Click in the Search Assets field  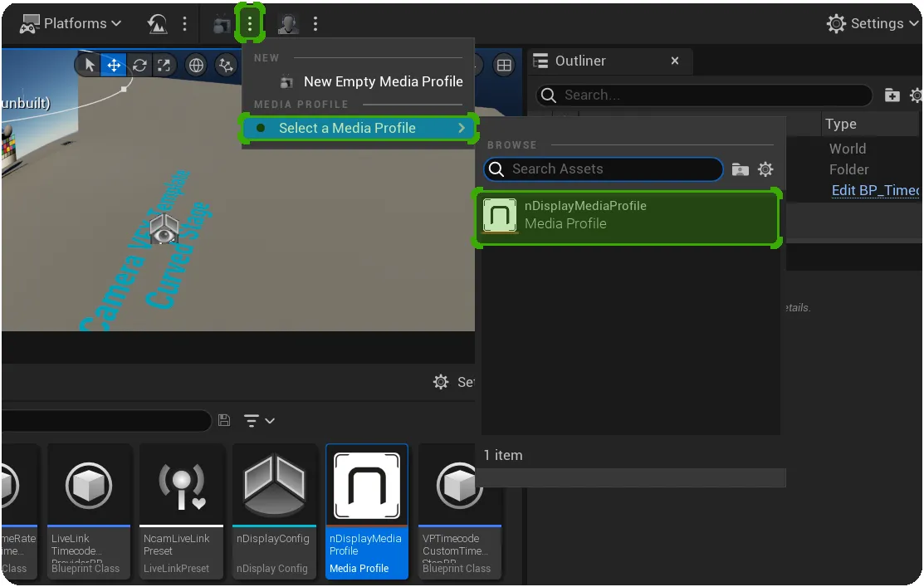point(604,169)
